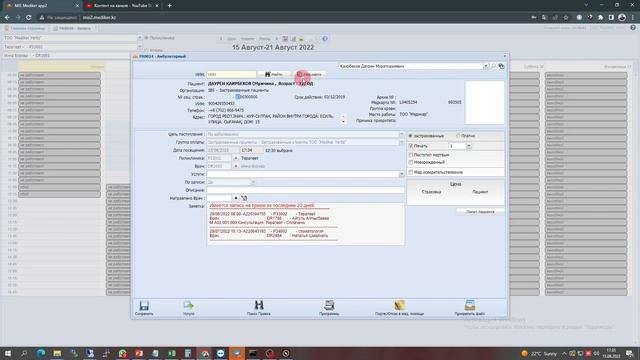Check the Поступил мертвым checkbox
The width and height of the screenshot is (640, 360).
tap(411, 155)
